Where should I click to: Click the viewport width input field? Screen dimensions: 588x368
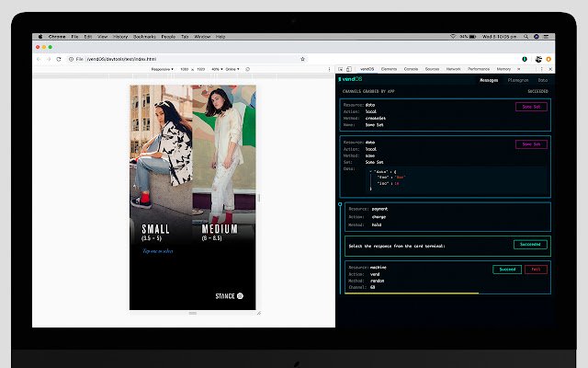[184, 70]
